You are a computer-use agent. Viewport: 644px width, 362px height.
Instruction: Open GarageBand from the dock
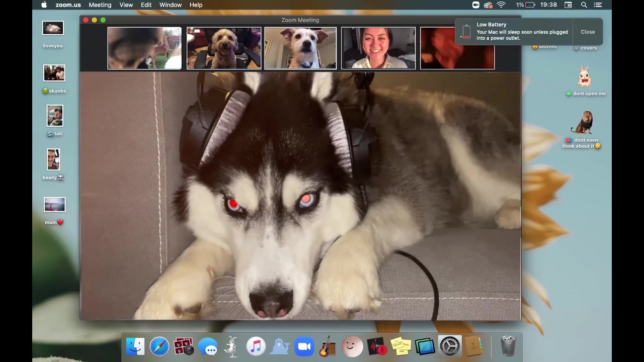tap(328, 346)
